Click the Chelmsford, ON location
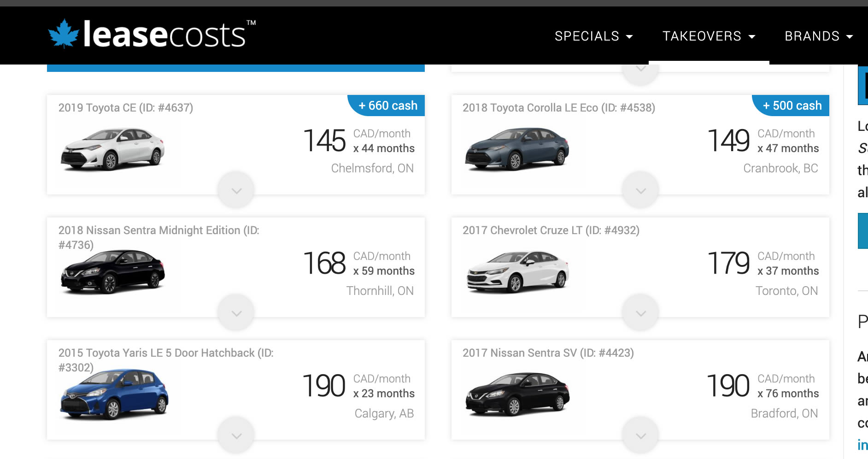Image resolution: width=868 pixels, height=459 pixels. 372,168
